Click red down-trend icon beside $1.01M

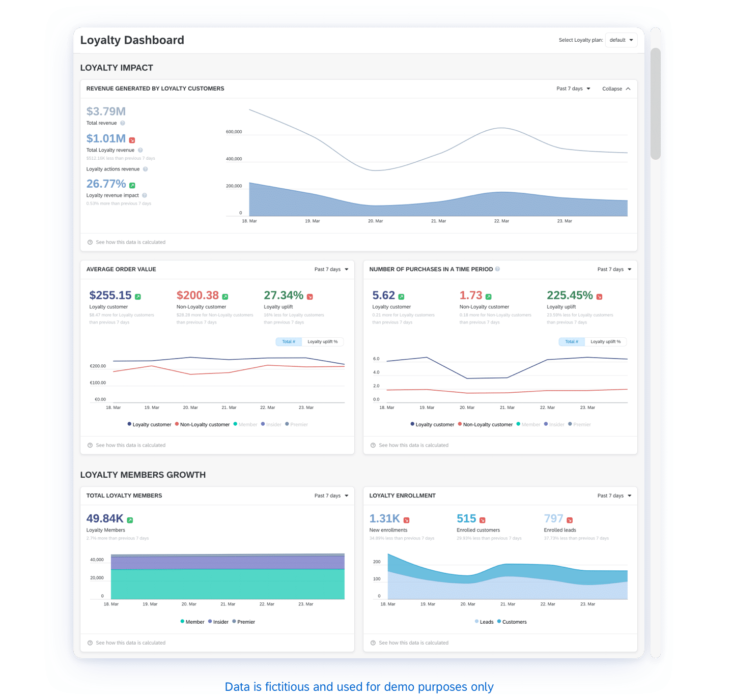point(132,140)
